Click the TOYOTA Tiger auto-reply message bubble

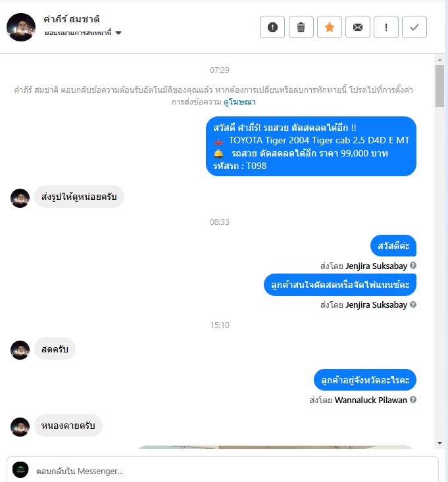[x=311, y=147]
